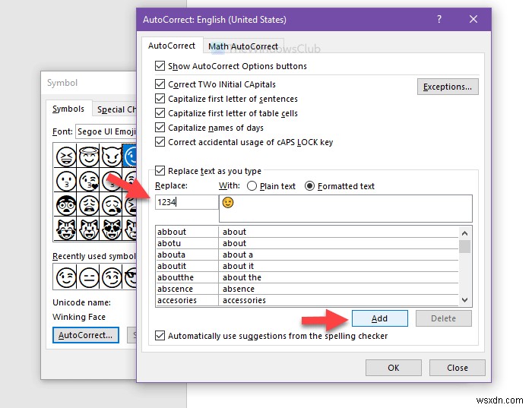Open the Symbols tab in Symbol window
The image size is (532, 408).
68,109
